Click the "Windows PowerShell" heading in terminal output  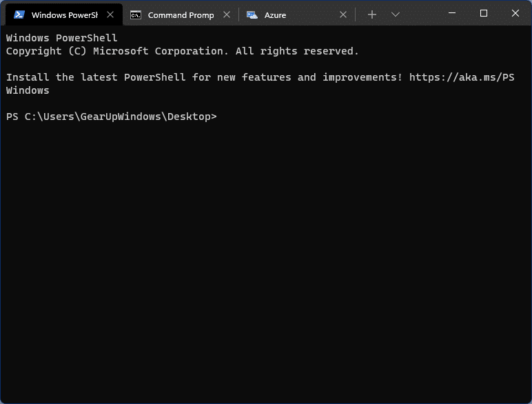click(62, 38)
